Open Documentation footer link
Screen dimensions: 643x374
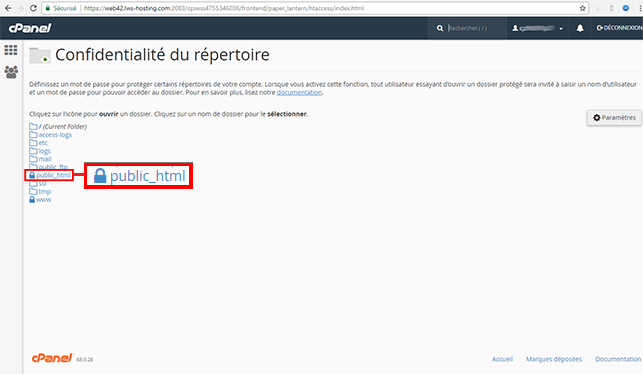click(x=618, y=359)
